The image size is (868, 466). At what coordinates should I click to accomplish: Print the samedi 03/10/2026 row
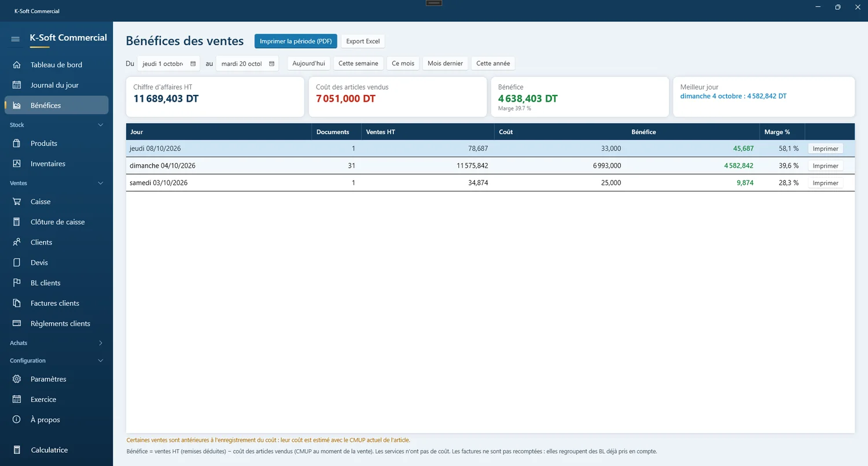point(825,183)
